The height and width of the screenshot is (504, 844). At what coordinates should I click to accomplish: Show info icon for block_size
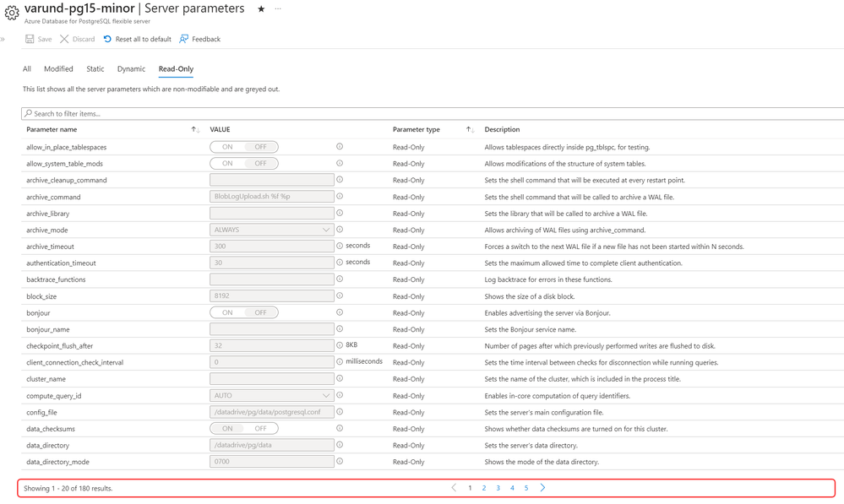pos(340,295)
